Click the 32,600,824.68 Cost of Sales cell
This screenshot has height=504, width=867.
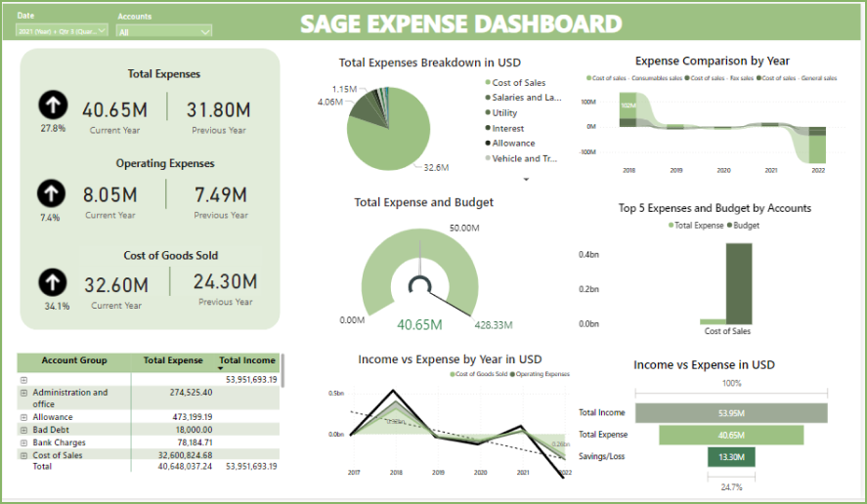(186, 455)
